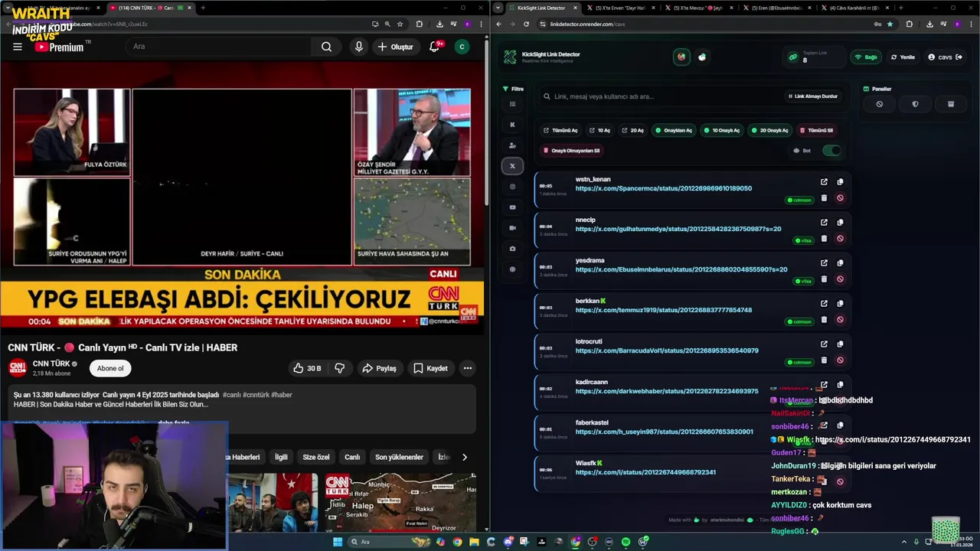Click Onaylı Olmayanları Sil button
This screenshot has width=980, height=551.
click(x=572, y=151)
